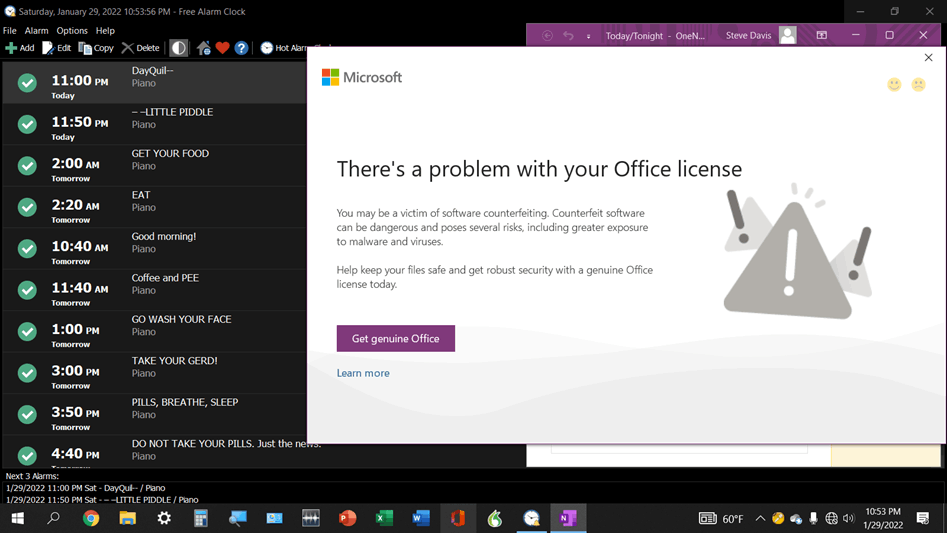
Task: Open the volume control in system tray
Action: click(849, 518)
